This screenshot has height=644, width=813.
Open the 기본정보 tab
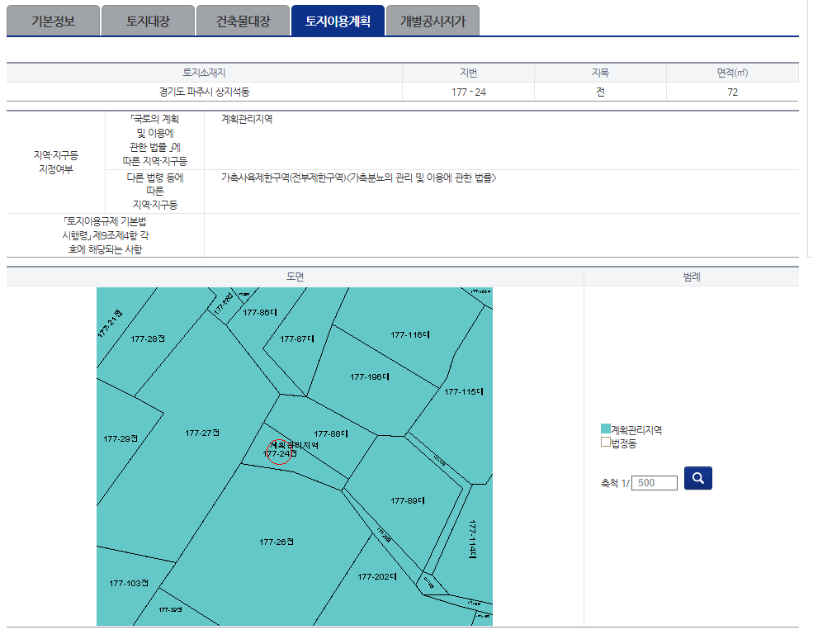pyautogui.click(x=53, y=21)
